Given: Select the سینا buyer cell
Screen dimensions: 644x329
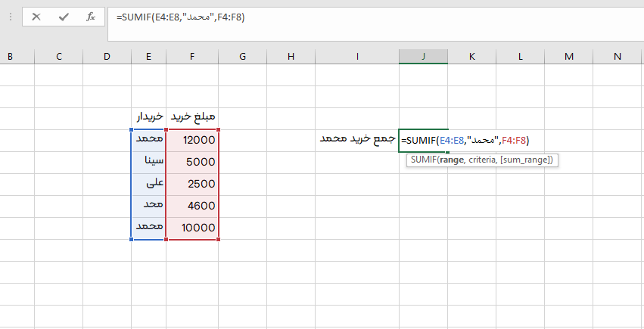Looking at the screenshot, I should 148,161.
